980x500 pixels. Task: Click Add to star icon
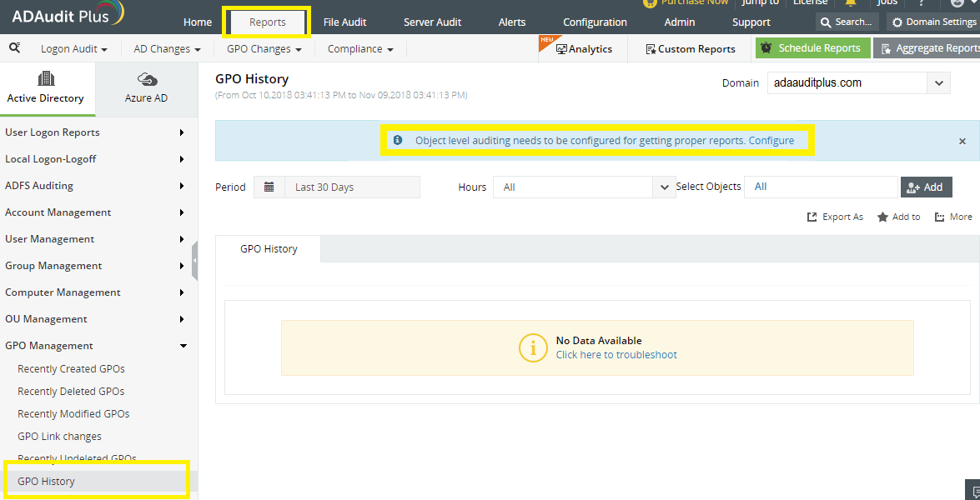tap(882, 217)
